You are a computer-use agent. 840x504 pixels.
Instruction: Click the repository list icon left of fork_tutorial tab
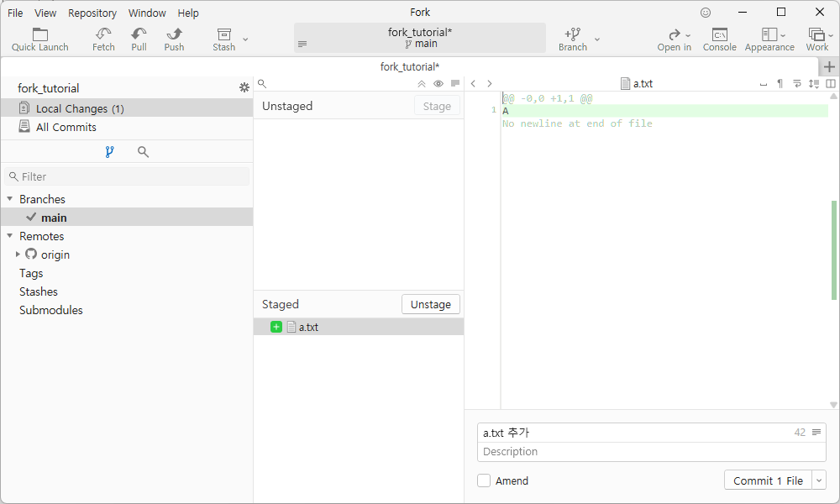(302, 44)
